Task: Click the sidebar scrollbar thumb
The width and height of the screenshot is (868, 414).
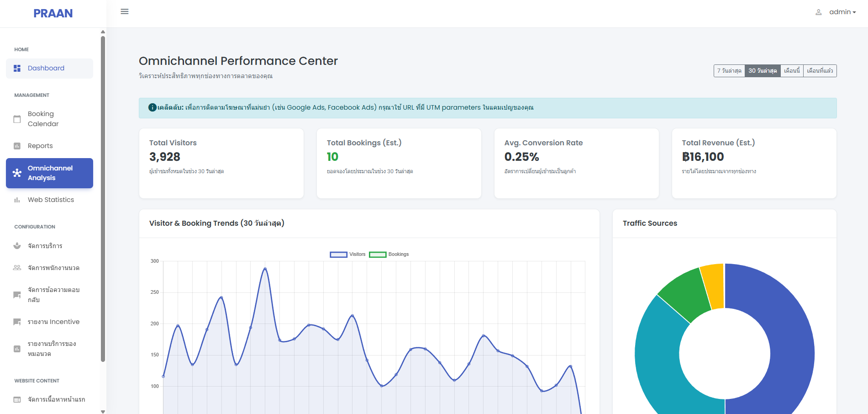Action: pos(103,199)
